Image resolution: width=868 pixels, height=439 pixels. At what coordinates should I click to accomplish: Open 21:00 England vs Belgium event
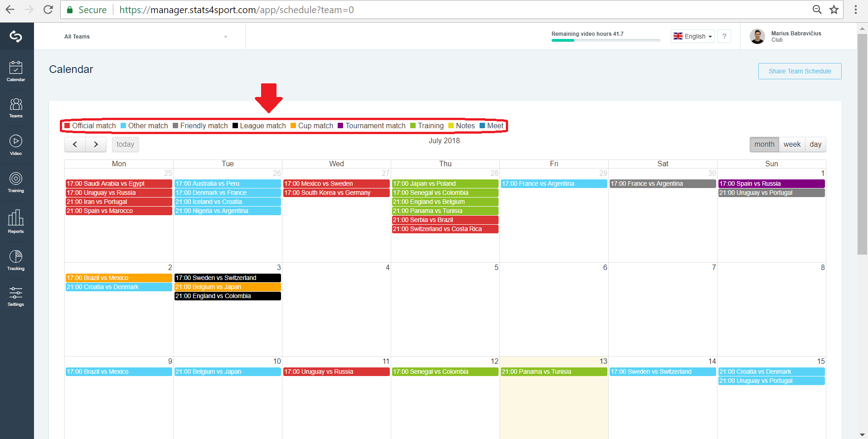click(445, 202)
